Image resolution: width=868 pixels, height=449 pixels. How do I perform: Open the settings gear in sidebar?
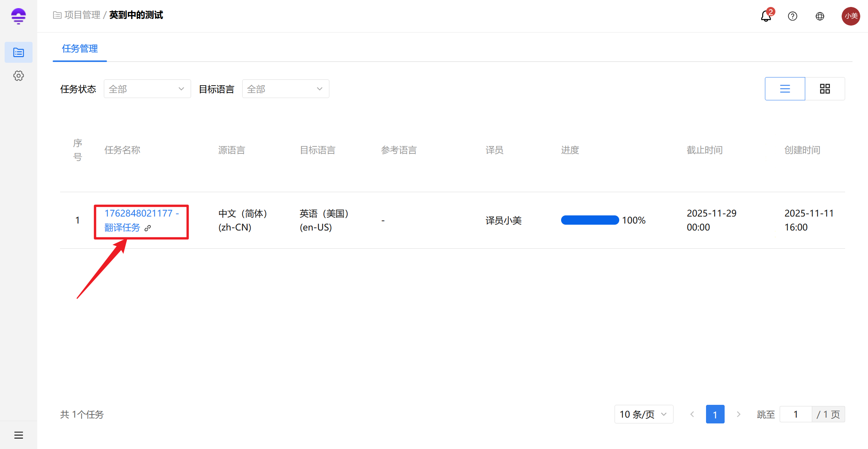click(x=18, y=76)
